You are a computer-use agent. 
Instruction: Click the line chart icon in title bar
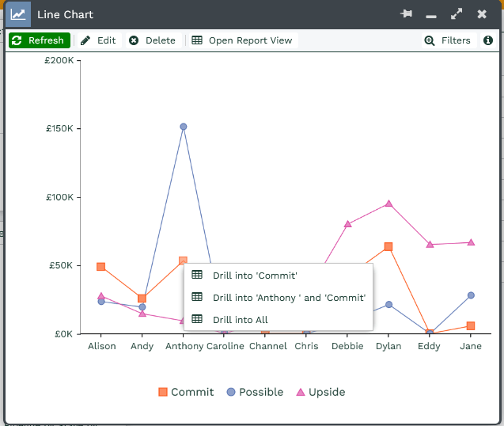click(x=18, y=14)
